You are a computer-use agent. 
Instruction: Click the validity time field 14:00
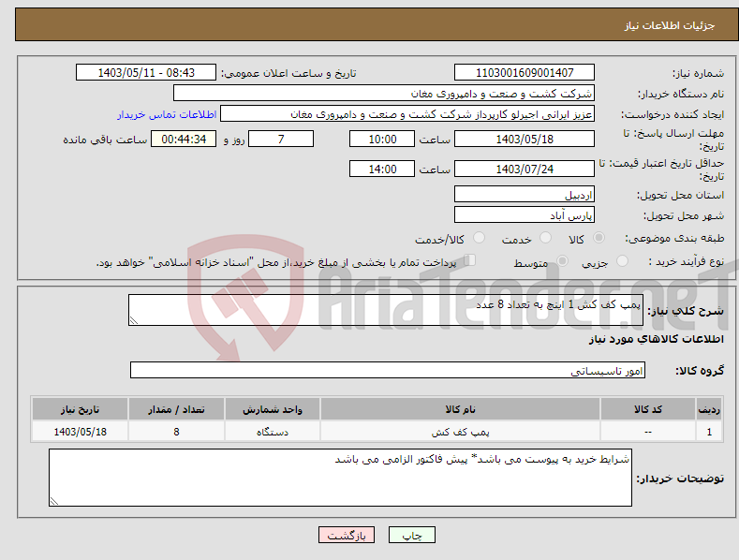[382, 169]
